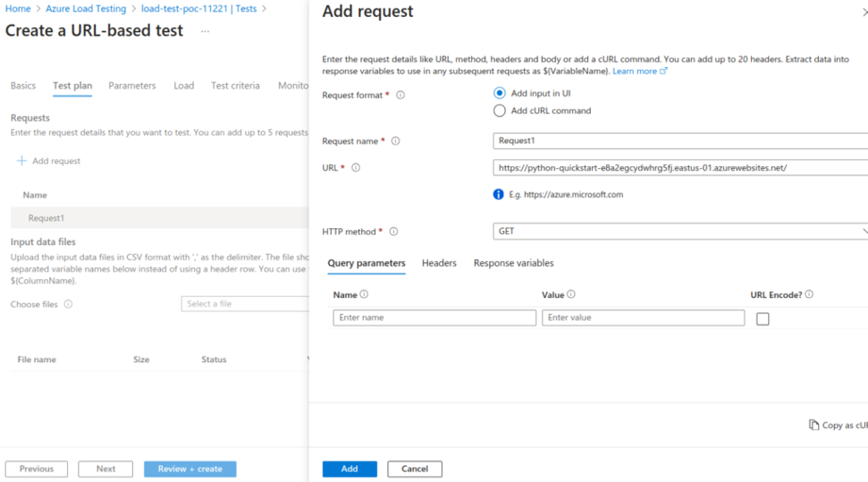Select the Query parameters tab
This screenshot has width=868, height=482.
pos(367,263)
